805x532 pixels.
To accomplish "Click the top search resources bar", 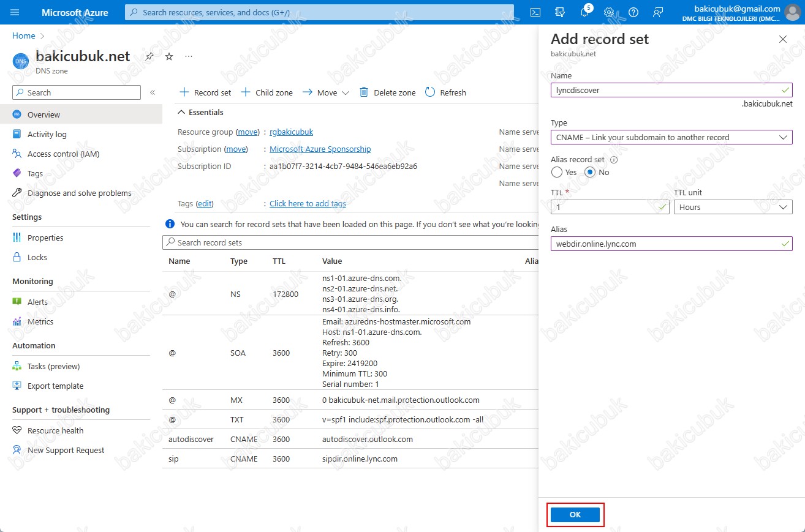I will point(319,12).
